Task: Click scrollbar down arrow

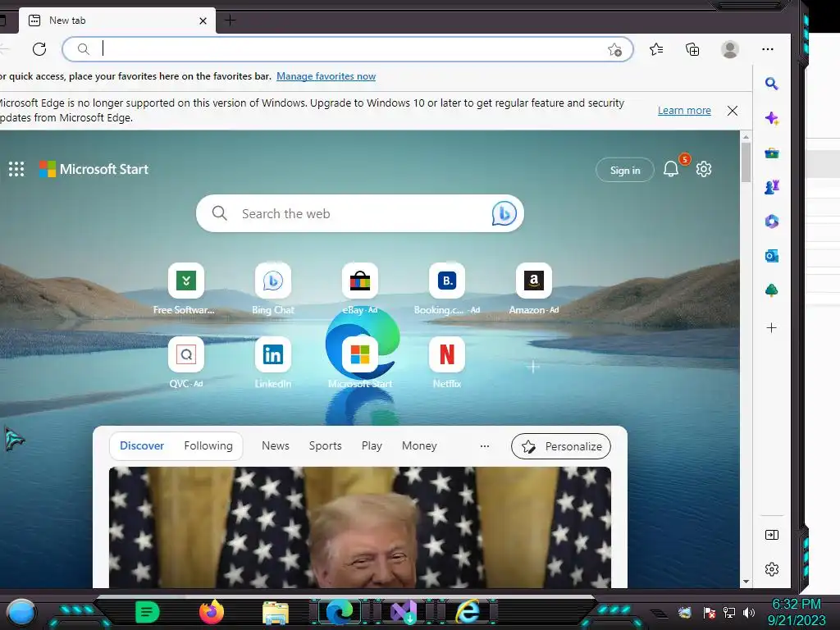Action: (x=746, y=582)
